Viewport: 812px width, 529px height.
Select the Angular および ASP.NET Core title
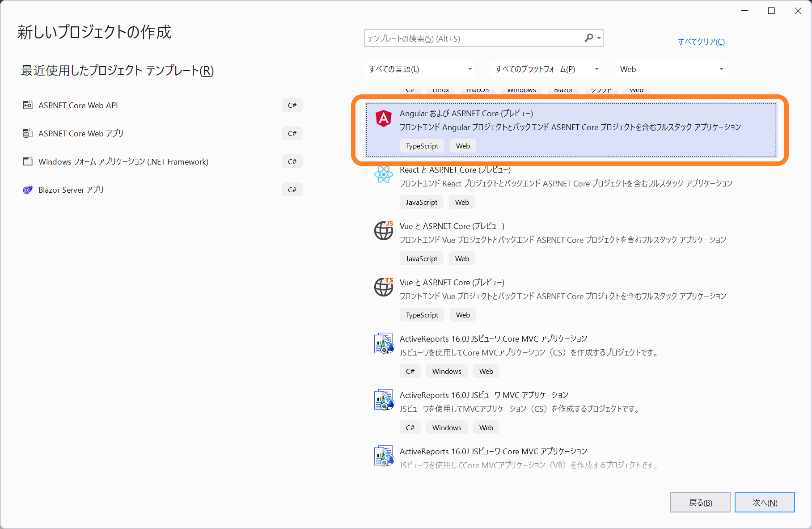[466, 114]
